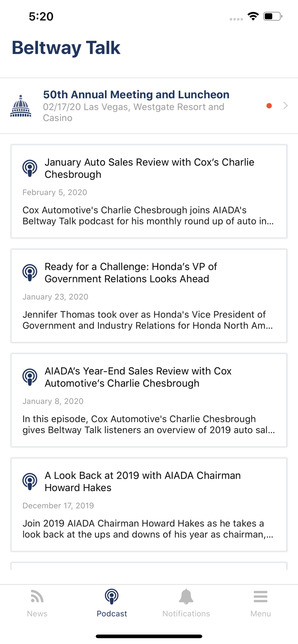Image resolution: width=298 pixels, height=644 pixels.
Task: Open Notifications via the bell icon
Action: 186,596
